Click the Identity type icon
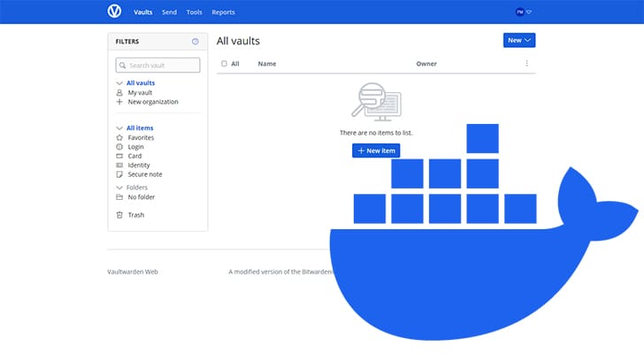The height and width of the screenshot is (354, 644). 119,165
